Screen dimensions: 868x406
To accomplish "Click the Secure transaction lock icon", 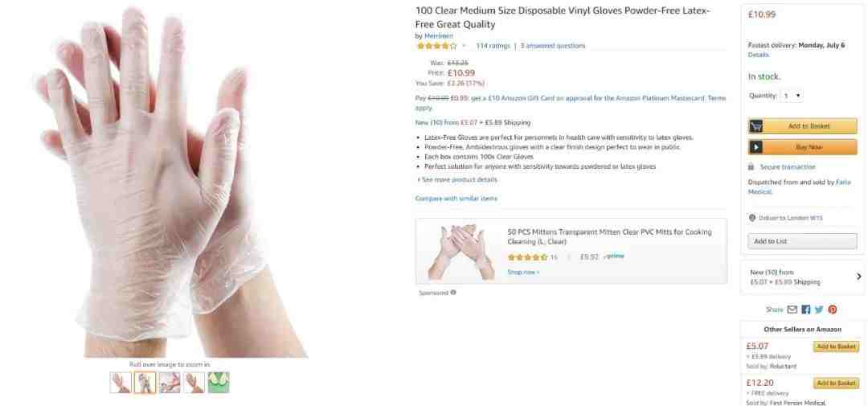I will click(x=751, y=166).
